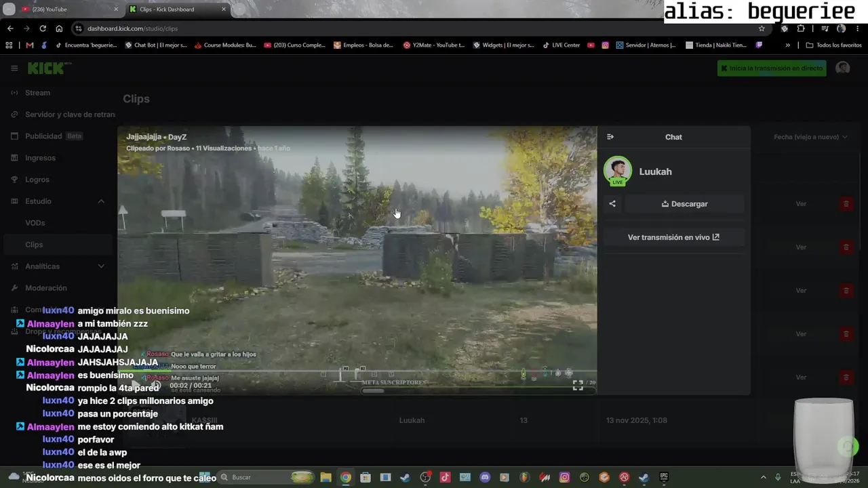Click the 13 nov 2025, 1:08 date cell
Image resolution: width=868 pixels, height=488 pixels.
[637, 420]
